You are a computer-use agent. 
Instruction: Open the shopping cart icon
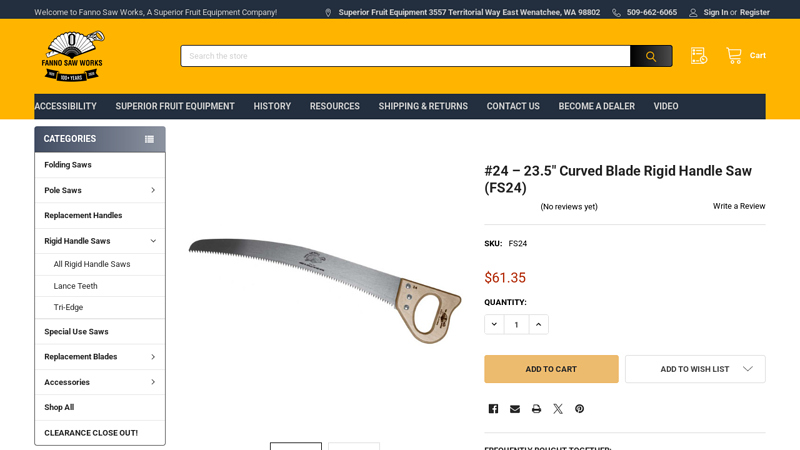(734, 56)
